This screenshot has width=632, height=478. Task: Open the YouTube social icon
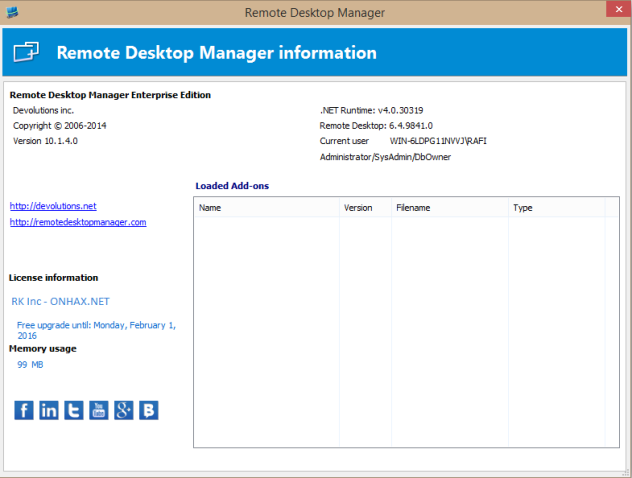(x=99, y=410)
